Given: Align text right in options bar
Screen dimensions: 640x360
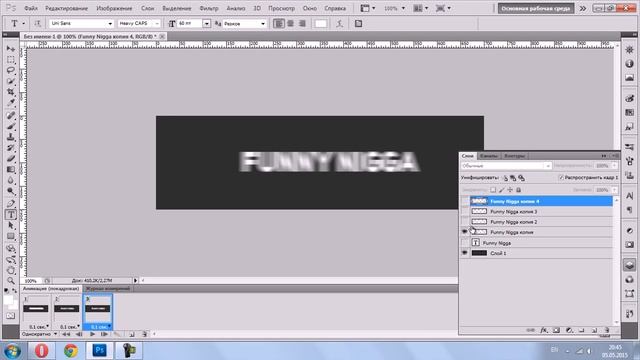Looking at the screenshot, I should (302, 24).
